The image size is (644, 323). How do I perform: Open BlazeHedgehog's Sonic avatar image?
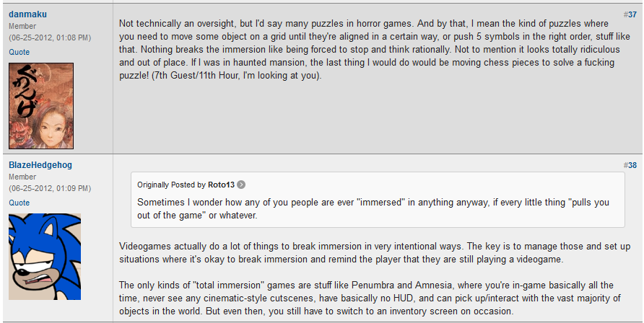44,257
